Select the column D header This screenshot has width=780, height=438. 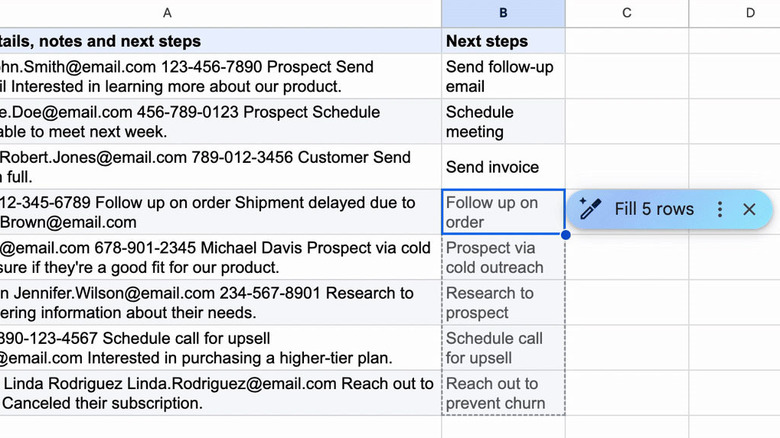click(749, 13)
